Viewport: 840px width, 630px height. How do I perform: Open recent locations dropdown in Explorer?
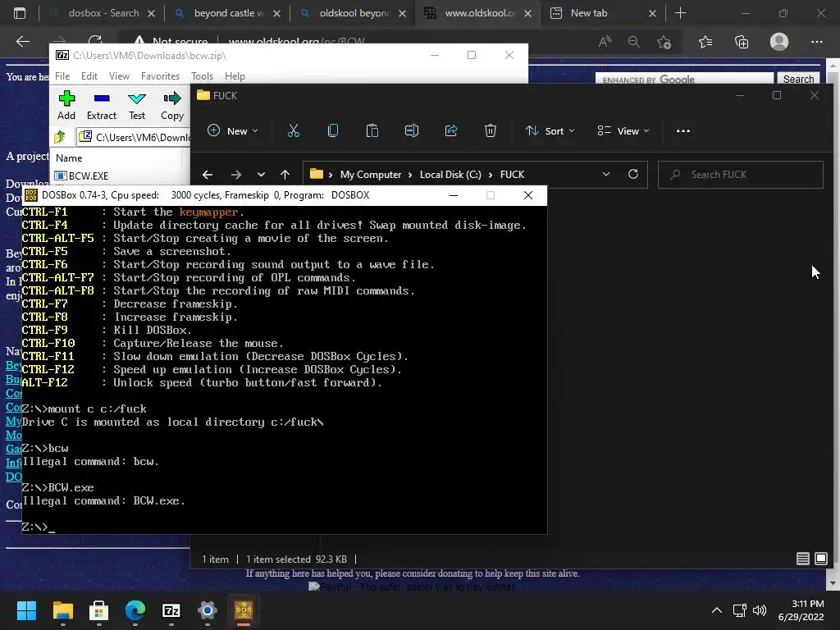pos(261,175)
